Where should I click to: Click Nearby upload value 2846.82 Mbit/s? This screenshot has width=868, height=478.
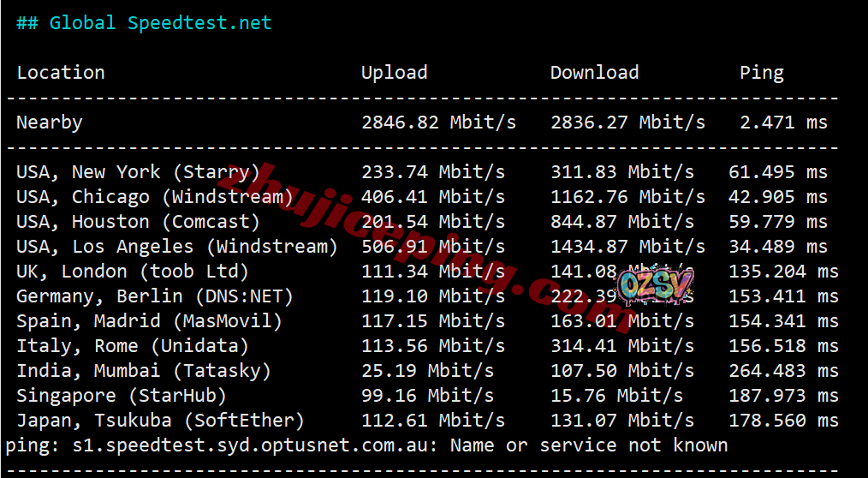click(x=438, y=122)
